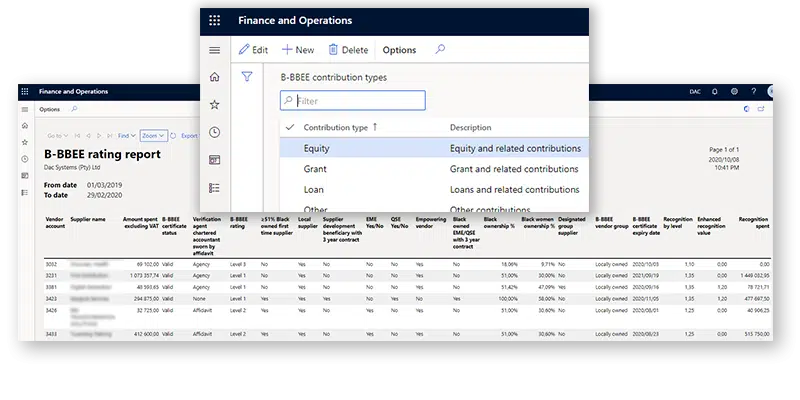800x400 pixels.
Task: Sort by the Contribution type column header
Action: coord(335,128)
